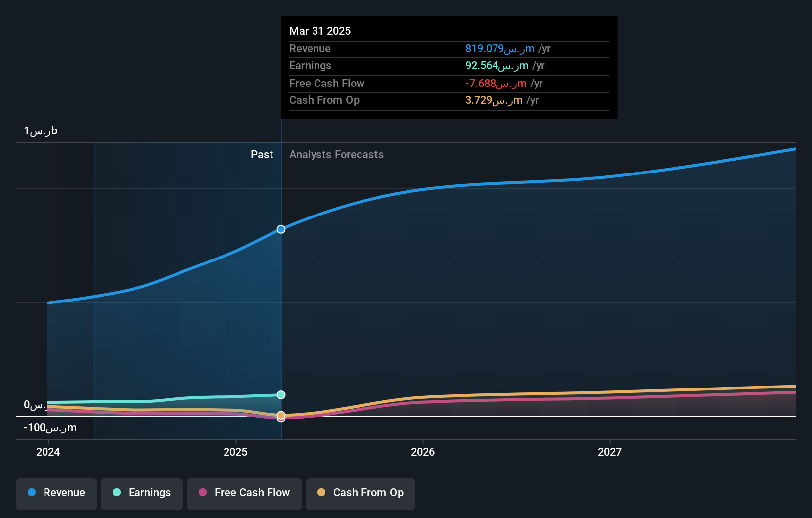Click the red Free Cash Flow -7.688m value

494,84
